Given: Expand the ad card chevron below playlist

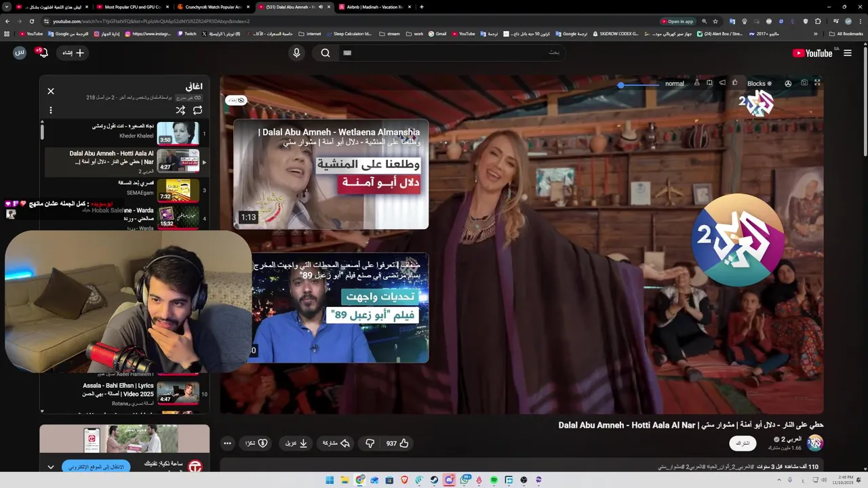Looking at the screenshot, I should (x=50, y=466).
